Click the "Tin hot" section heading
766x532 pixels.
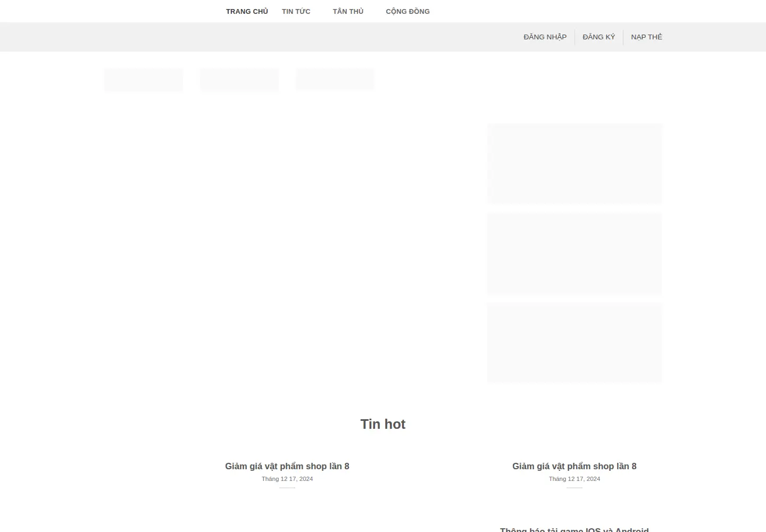click(383, 424)
